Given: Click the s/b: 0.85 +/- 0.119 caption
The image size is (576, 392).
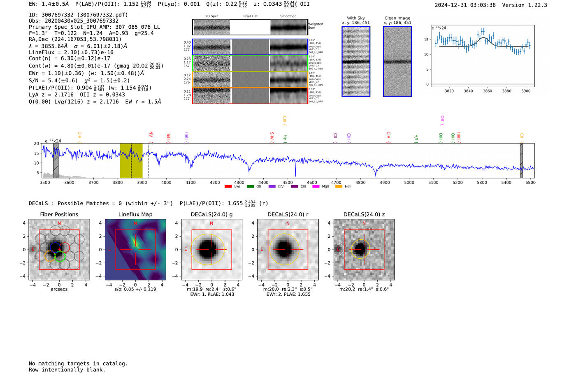Looking at the screenshot, I should pyautogui.click(x=135, y=289).
